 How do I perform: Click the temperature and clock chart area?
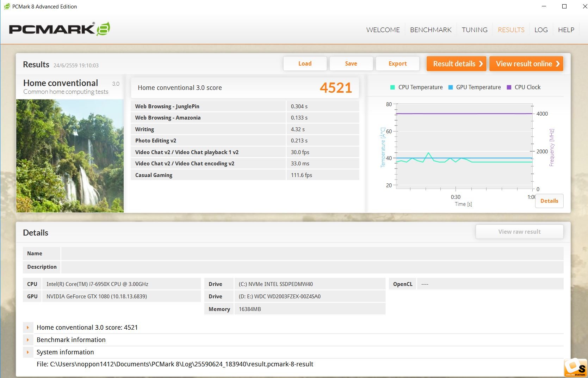tap(464, 146)
